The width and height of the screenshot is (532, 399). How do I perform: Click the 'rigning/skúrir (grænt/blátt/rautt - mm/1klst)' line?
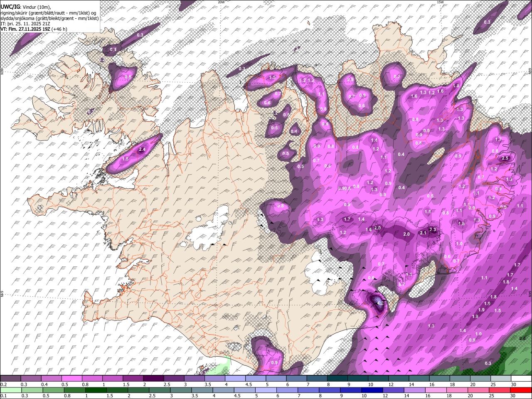point(48,13)
